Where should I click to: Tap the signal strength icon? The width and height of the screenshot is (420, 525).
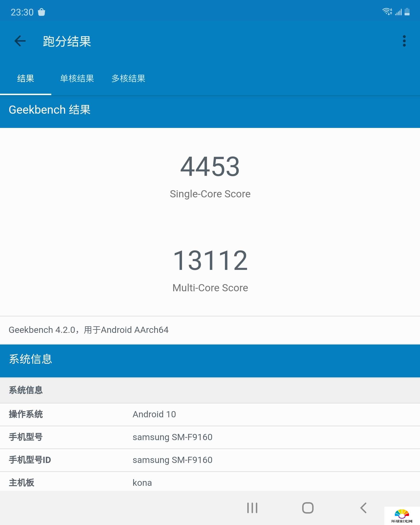coord(398,12)
